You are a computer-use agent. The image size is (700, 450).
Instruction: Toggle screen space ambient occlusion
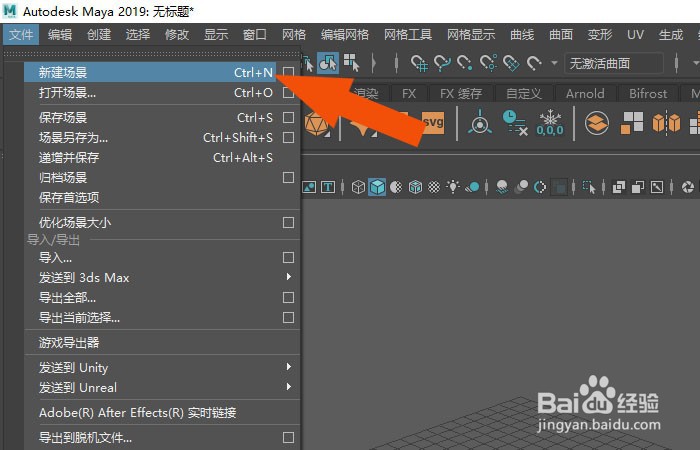coord(502,187)
